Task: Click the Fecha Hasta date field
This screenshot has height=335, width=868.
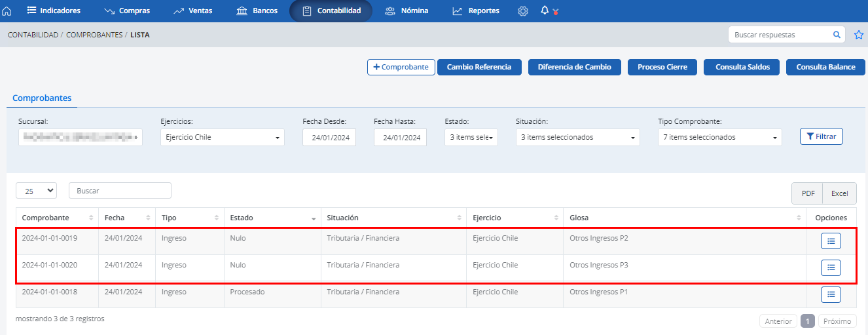Action: [401, 137]
